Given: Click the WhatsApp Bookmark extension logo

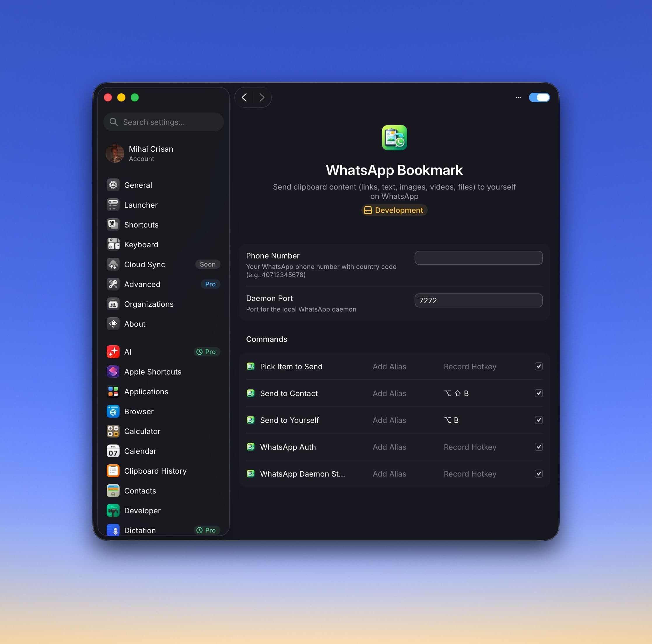Looking at the screenshot, I should (394, 138).
